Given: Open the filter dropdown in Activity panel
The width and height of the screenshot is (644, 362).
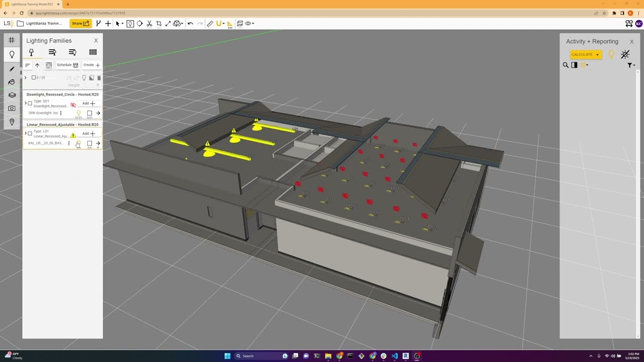Looking at the screenshot, I should click(x=631, y=65).
